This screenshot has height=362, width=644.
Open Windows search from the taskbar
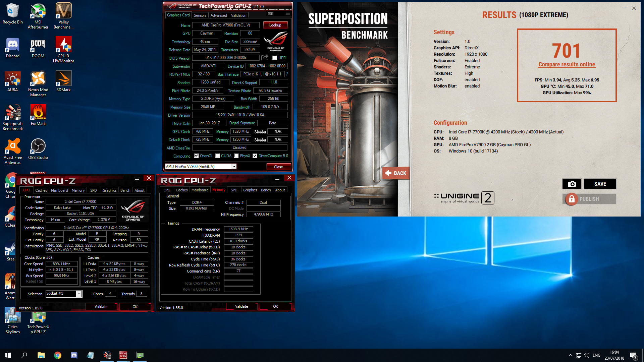click(24, 355)
